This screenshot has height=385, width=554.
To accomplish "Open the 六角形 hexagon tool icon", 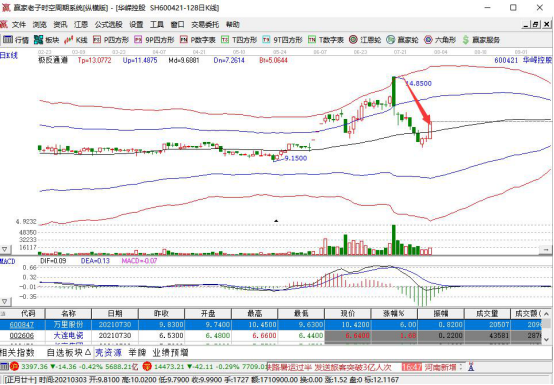I will 428,40.
